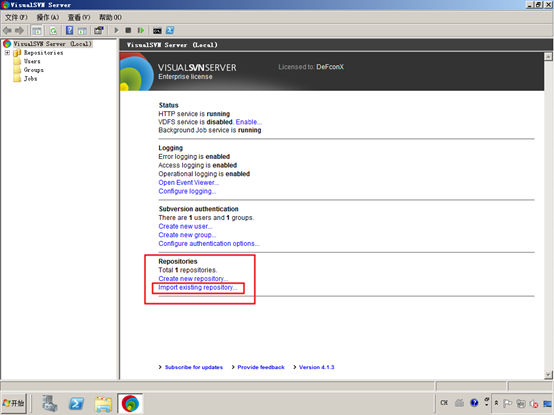Open server Properties toolbar icon
This screenshot has width=554, height=415.
(x=99, y=30)
